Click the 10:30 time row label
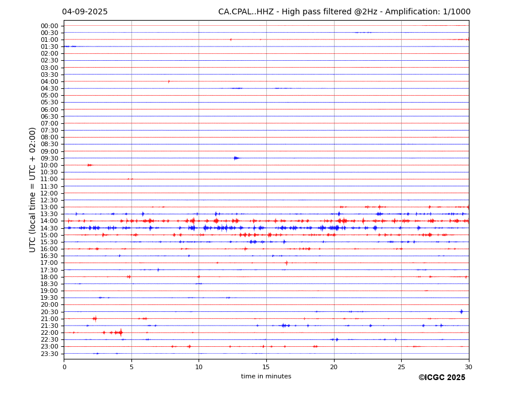The height and width of the screenshot is (399, 532). (x=49, y=172)
